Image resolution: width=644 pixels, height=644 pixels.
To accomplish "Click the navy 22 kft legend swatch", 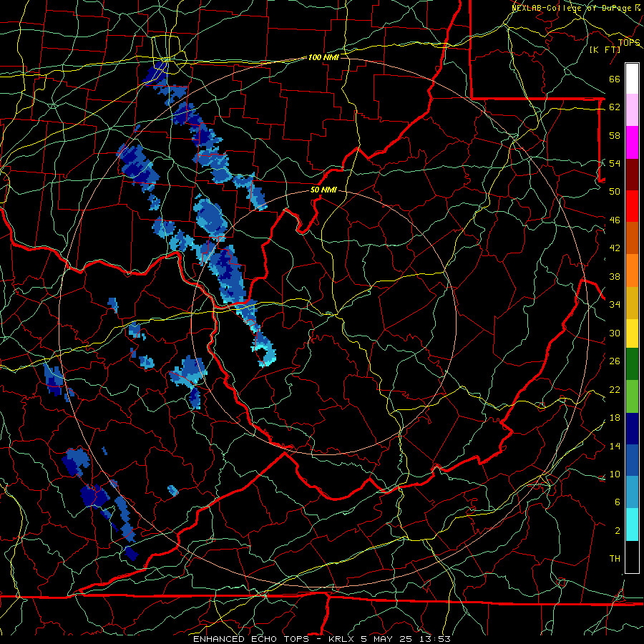I will [632, 429].
